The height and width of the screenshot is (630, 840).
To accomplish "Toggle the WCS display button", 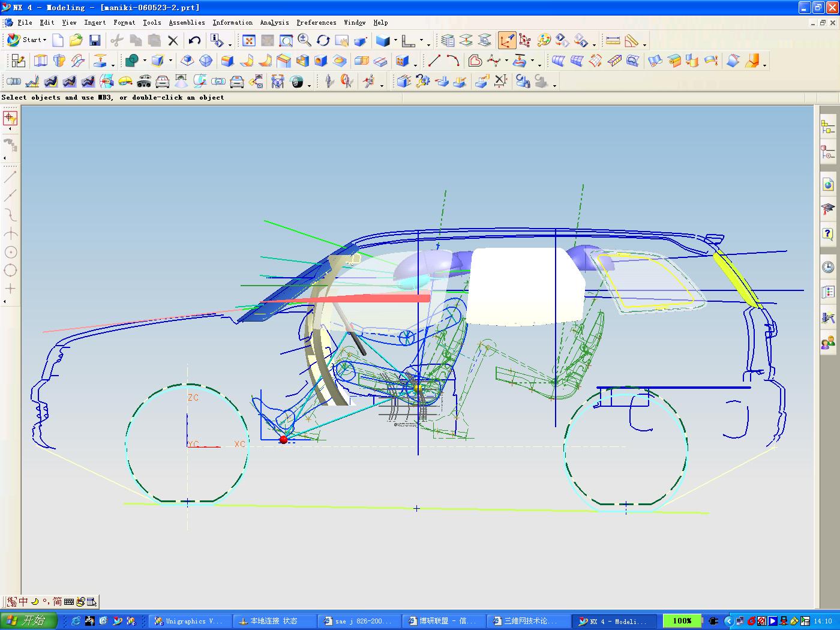I will point(507,40).
